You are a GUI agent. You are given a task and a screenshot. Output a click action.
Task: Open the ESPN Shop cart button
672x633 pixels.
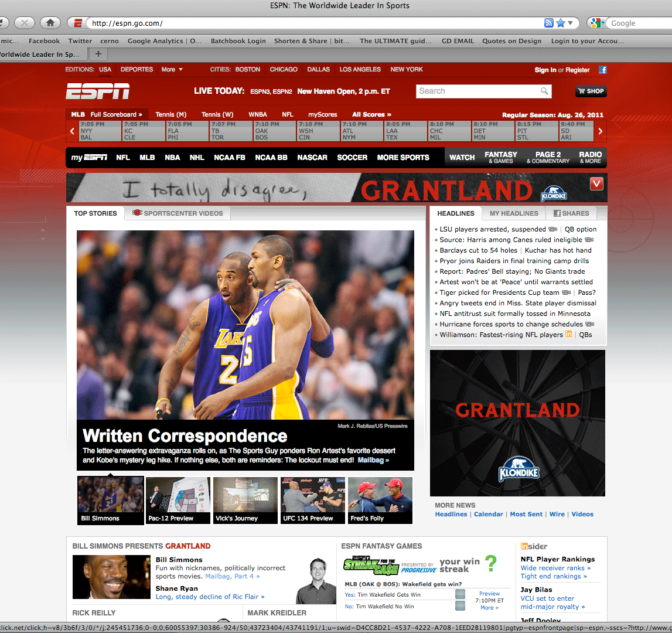(x=591, y=91)
